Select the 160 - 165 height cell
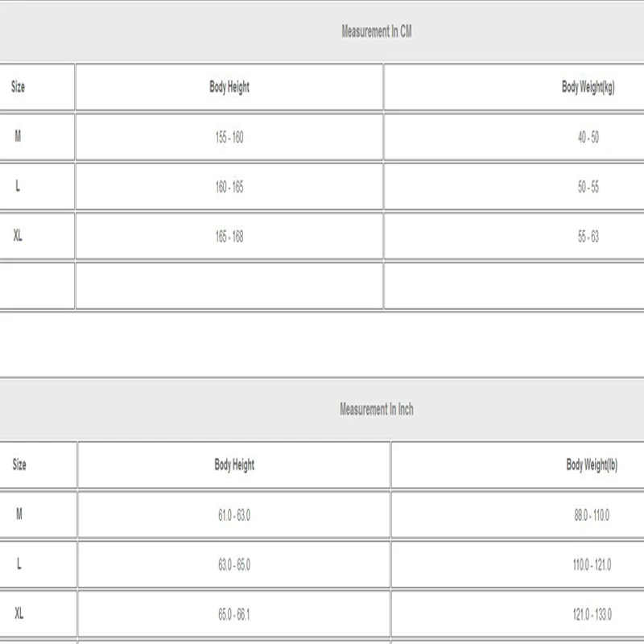 [x=229, y=187]
